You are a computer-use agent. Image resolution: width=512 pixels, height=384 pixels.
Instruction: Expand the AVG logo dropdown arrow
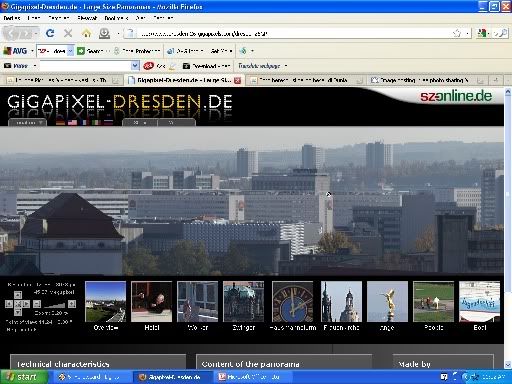(x=32, y=51)
